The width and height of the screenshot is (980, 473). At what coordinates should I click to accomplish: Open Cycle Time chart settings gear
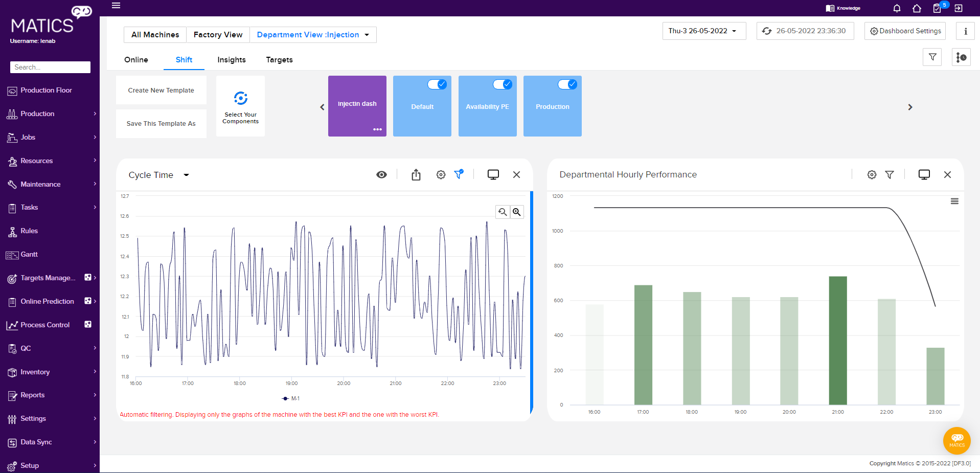click(441, 175)
